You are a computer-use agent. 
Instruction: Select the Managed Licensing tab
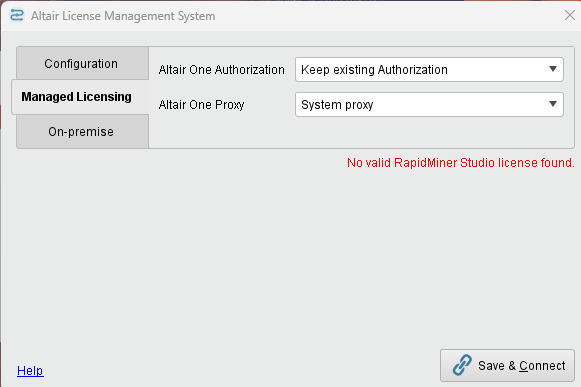76,97
